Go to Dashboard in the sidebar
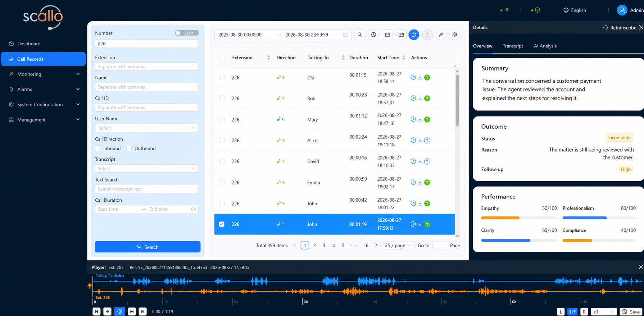This screenshot has height=316, width=644. [43, 43]
